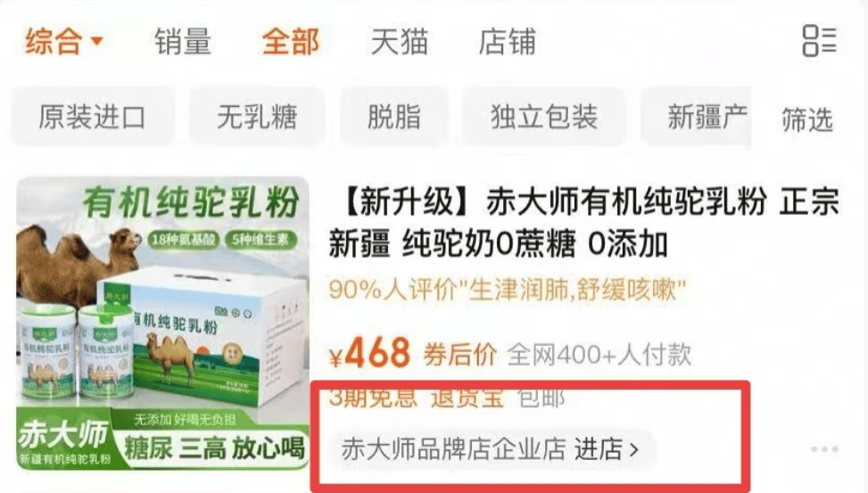Tap the 3期免息 installment tag
The height and width of the screenshot is (493, 868).
(373, 397)
